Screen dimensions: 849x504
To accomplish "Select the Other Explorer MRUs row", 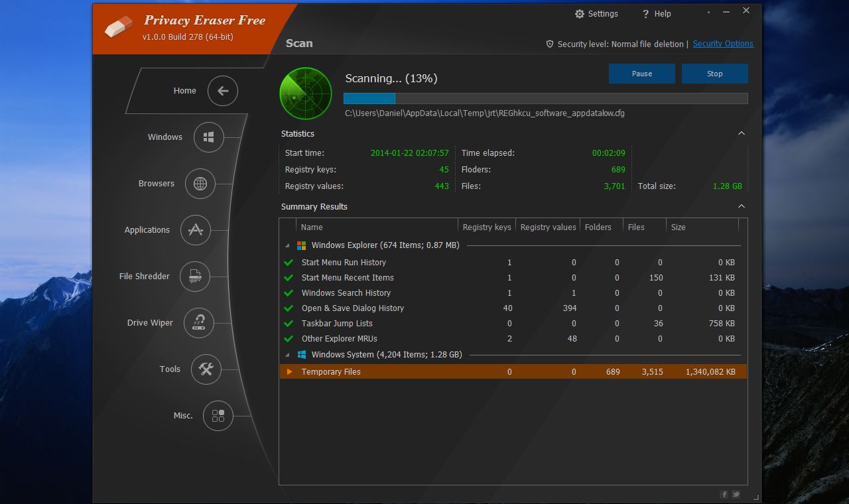I will (513, 339).
